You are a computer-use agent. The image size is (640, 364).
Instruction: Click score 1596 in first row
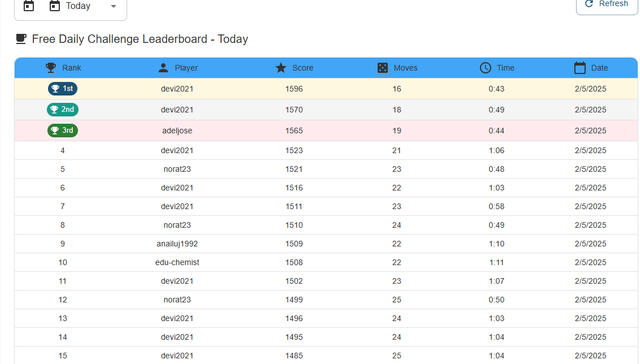[294, 89]
